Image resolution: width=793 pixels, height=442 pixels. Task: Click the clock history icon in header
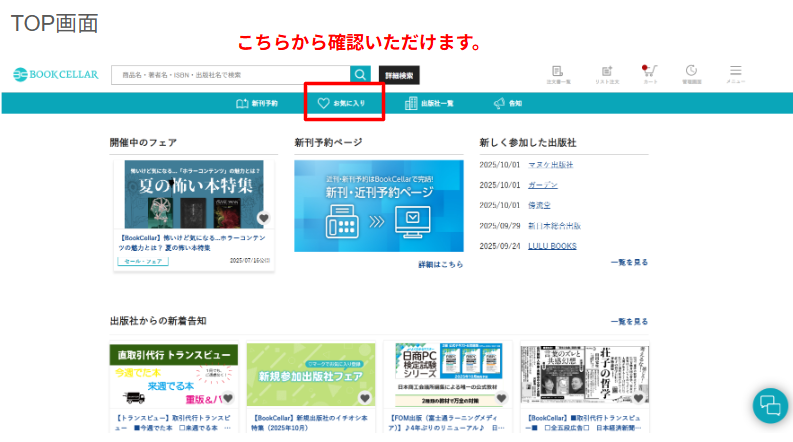[691, 74]
